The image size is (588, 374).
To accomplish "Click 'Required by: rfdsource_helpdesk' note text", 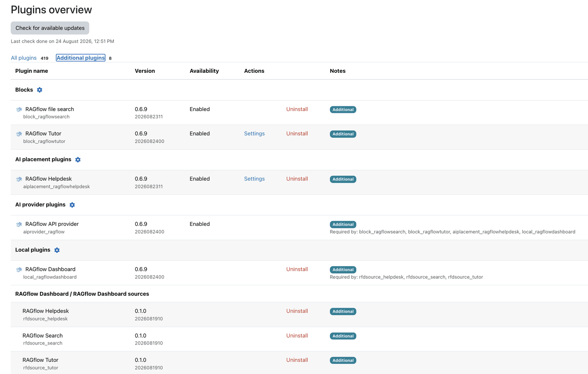I will click(x=406, y=277).
